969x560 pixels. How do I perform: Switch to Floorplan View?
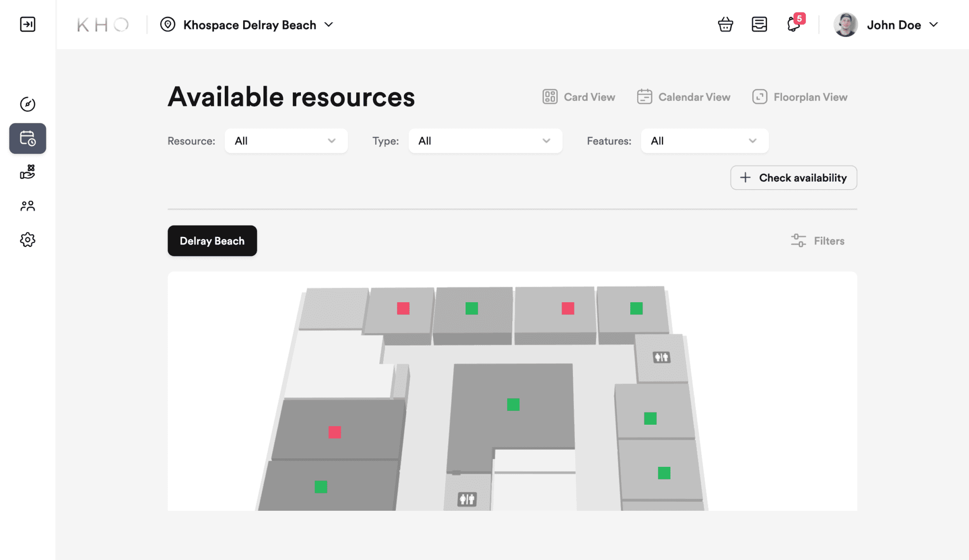(800, 97)
